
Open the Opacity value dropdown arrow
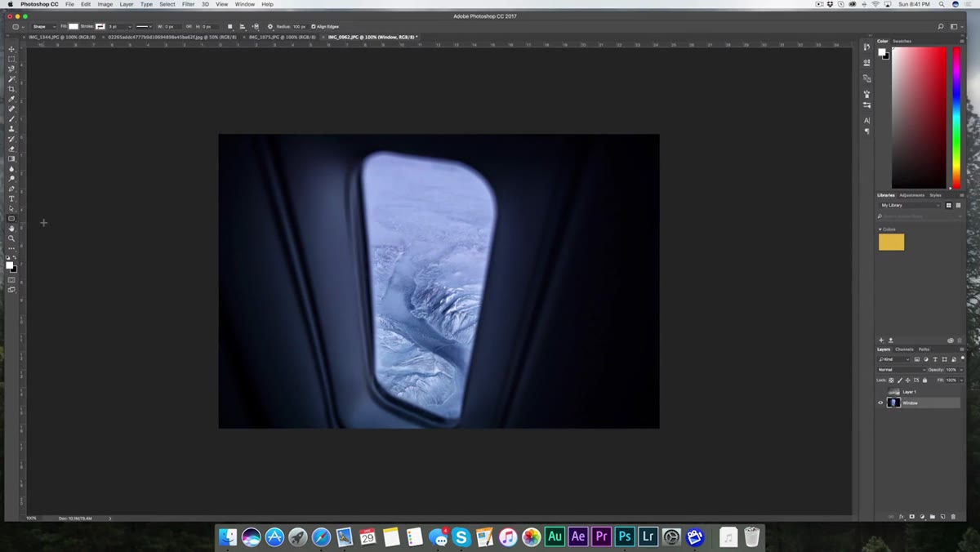[x=961, y=370]
